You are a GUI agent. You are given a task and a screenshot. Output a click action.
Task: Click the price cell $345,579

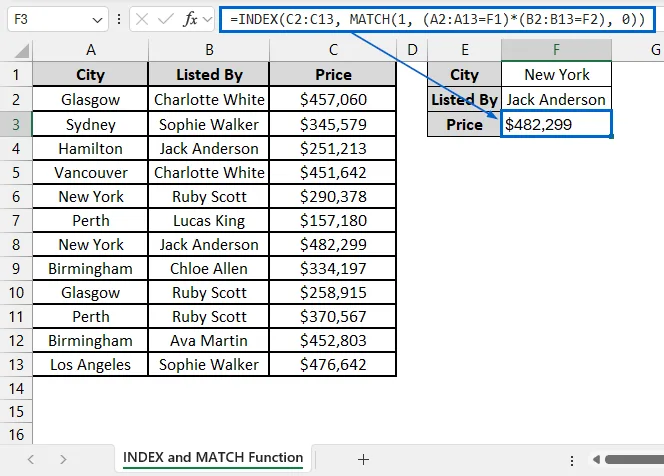click(333, 124)
